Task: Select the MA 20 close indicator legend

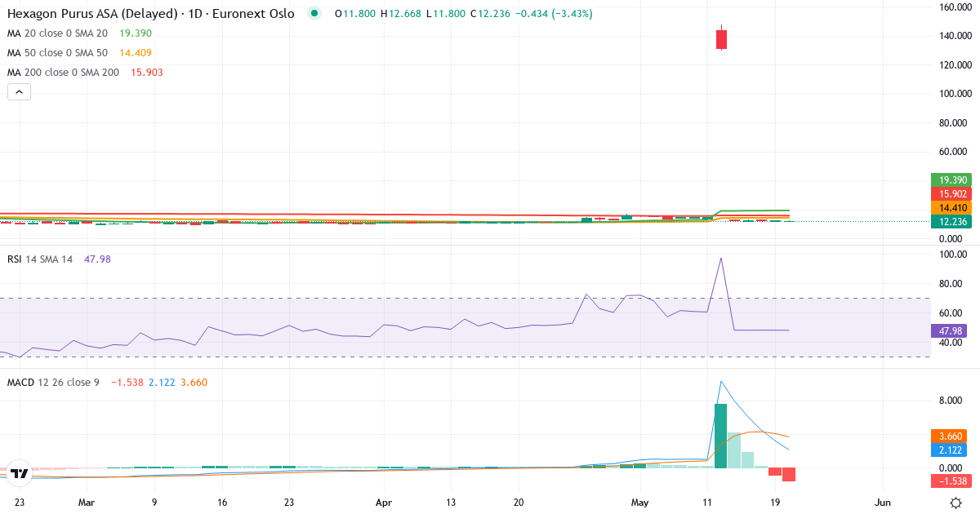Action: click(x=79, y=33)
